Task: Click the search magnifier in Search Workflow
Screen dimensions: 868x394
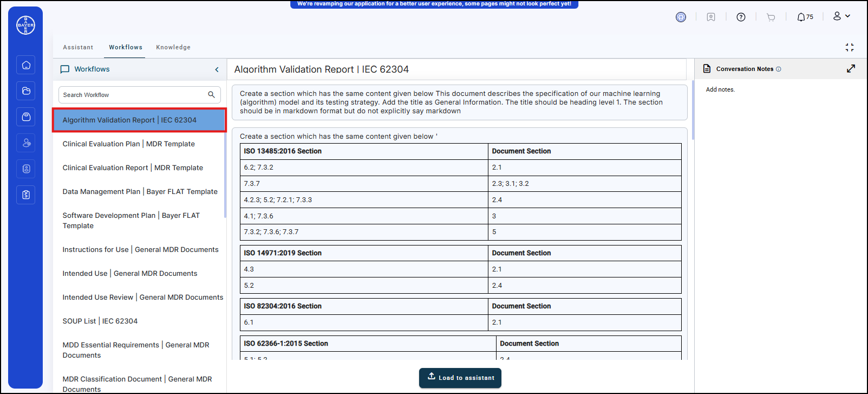Action: tap(211, 95)
